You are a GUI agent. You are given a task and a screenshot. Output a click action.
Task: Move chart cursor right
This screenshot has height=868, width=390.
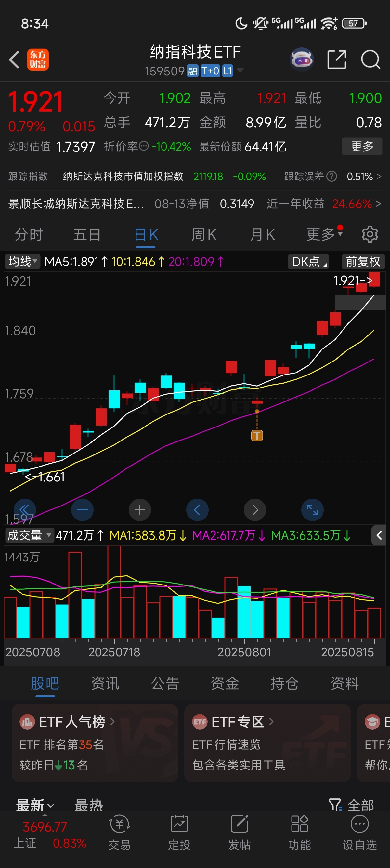pyautogui.click(x=255, y=510)
